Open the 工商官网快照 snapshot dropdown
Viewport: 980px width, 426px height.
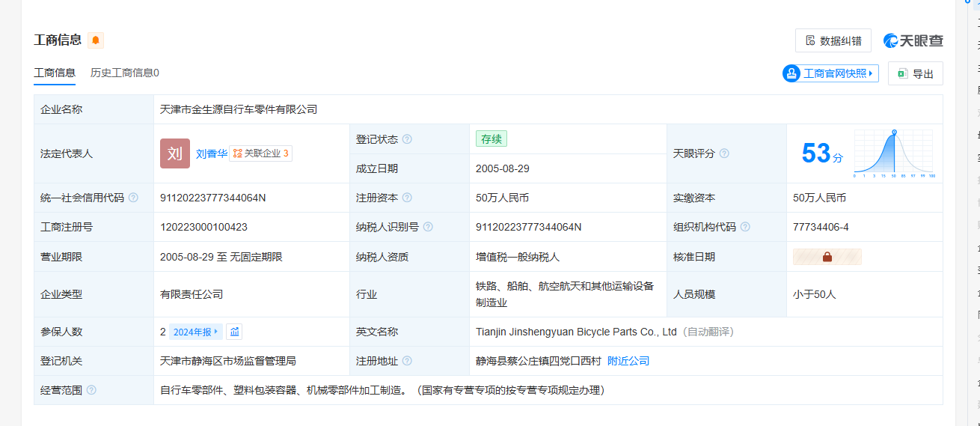(830, 73)
